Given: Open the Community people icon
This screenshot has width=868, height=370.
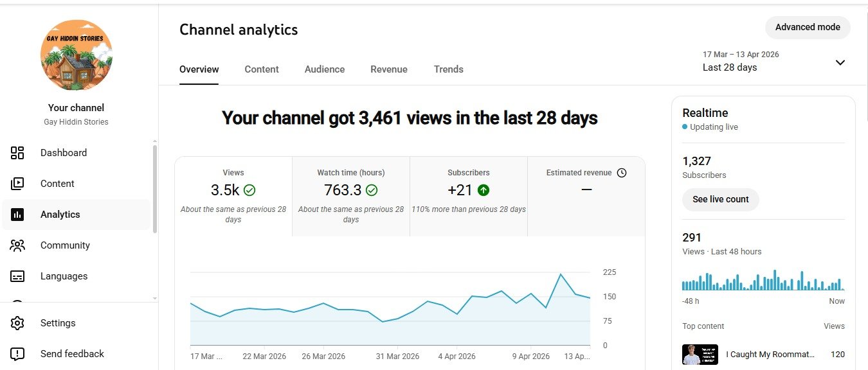Looking at the screenshot, I should coord(17,245).
